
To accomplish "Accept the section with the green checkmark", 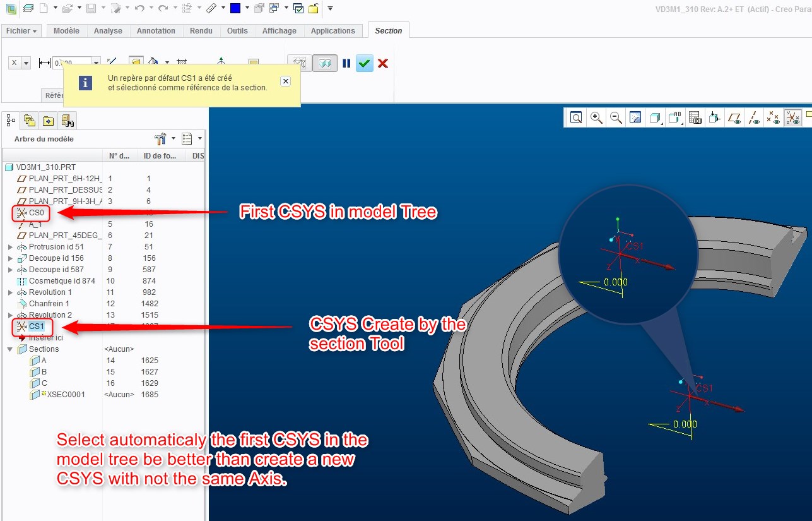I will (364, 63).
